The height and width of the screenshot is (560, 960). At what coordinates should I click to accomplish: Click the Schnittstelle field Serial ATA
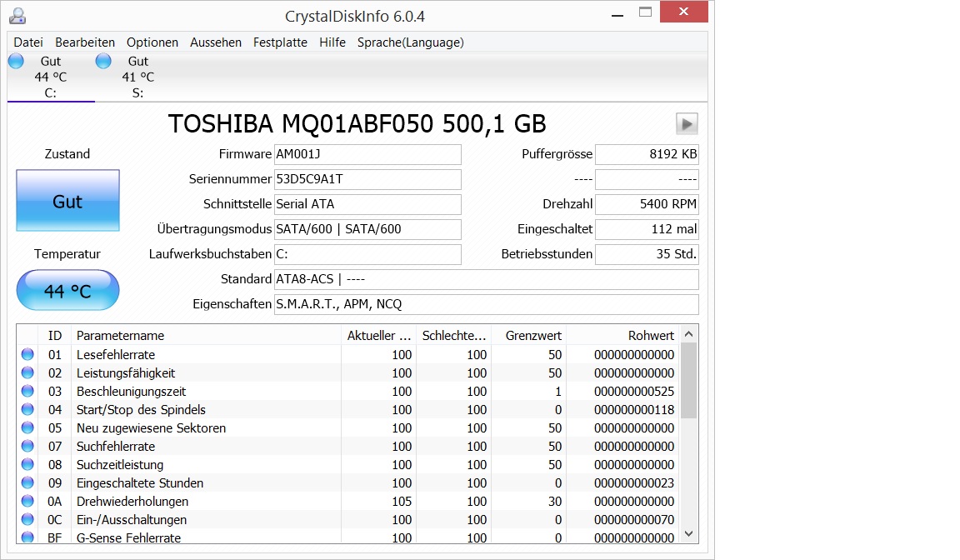[367, 204]
